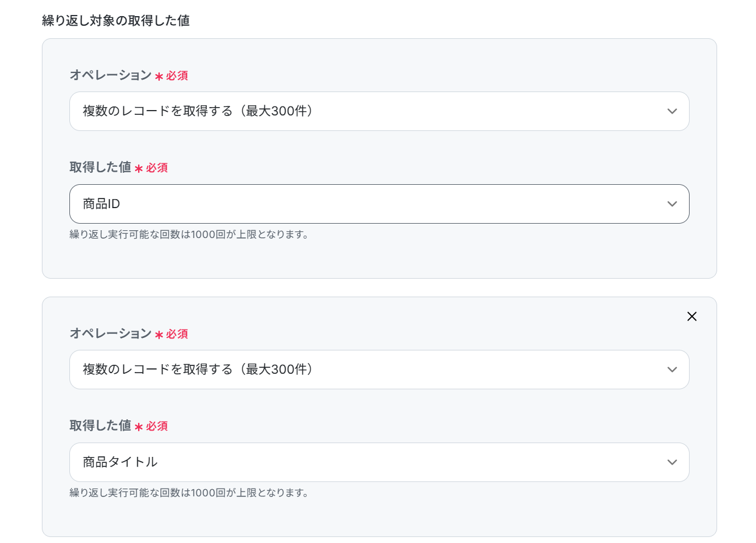The image size is (756, 543).
Task: Expand the オペレーション dropdown in the 商品ID group
Action: (379, 111)
